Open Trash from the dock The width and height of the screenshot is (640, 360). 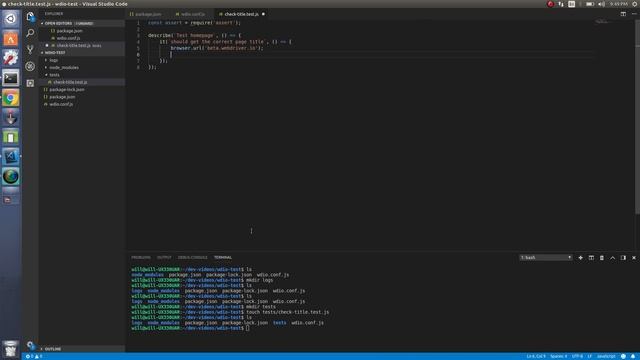[11, 349]
